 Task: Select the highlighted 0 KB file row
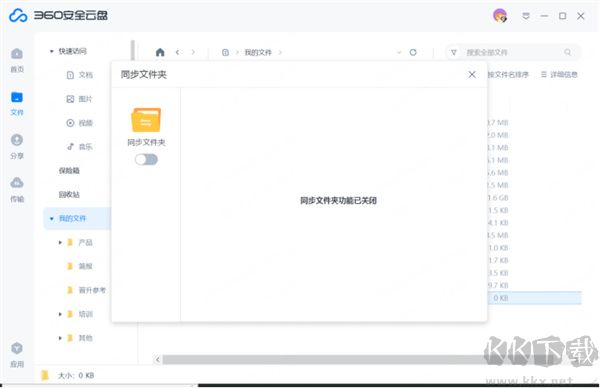[x=535, y=298]
